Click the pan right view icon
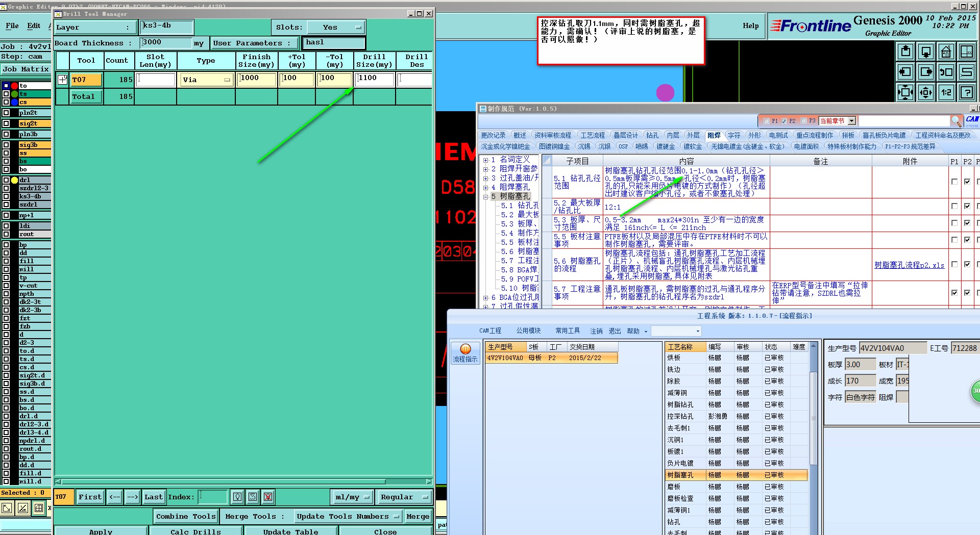Screen dimensions: 980x535 [x=926, y=71]
